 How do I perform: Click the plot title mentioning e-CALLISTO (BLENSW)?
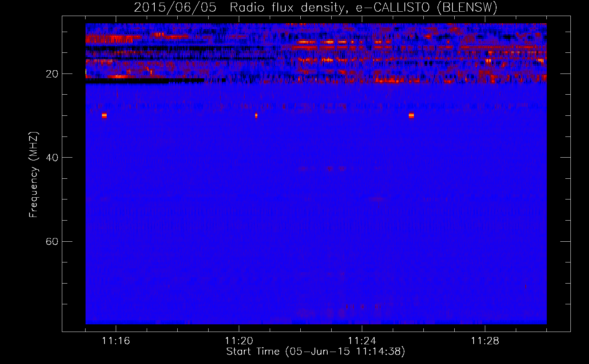[x=316, y=7]
